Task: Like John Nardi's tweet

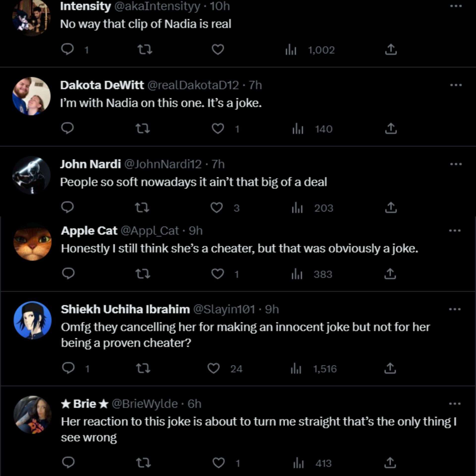Action: (217, 208)
